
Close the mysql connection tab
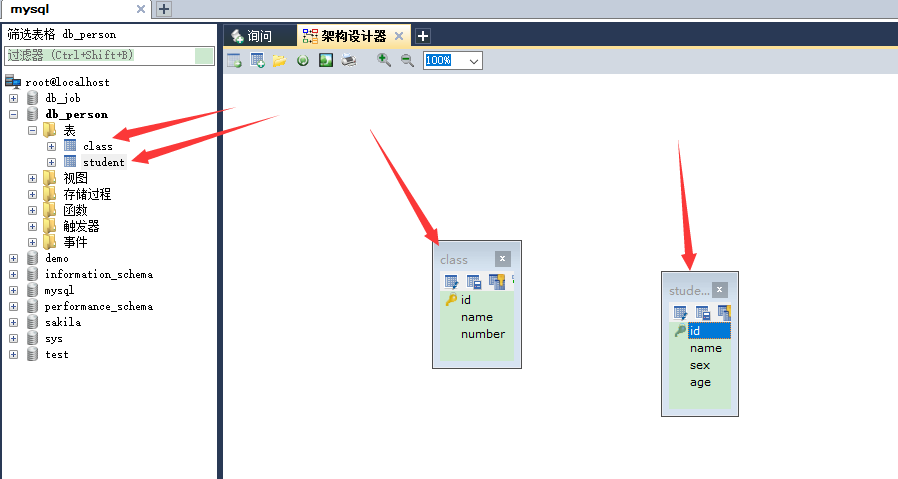tap(140, 9)
